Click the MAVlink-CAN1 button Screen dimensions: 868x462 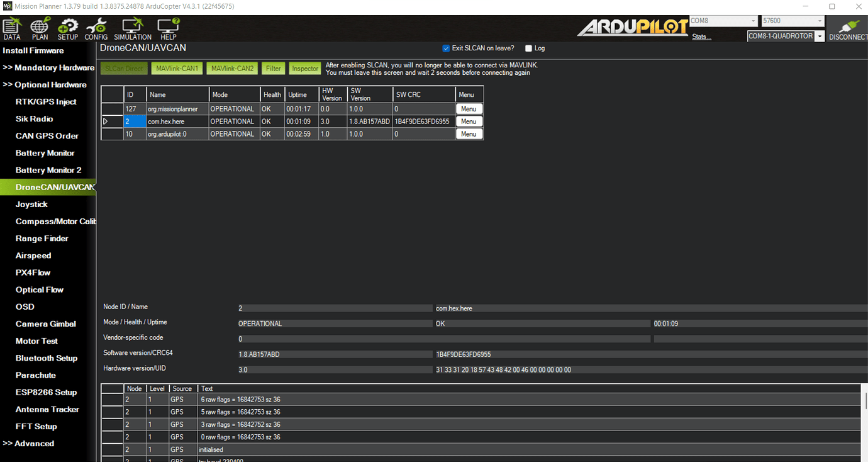pyautogui.click(x=177, y=68)
